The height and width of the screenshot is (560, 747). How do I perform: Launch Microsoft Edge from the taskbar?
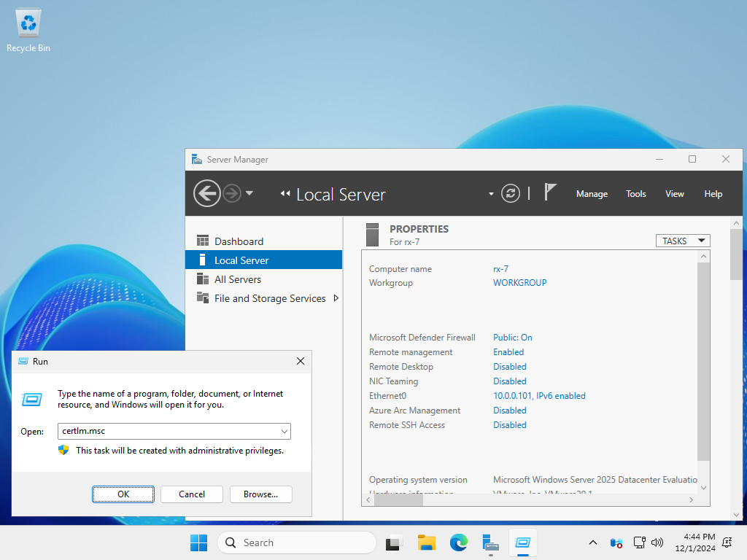[x=458, y=542]
